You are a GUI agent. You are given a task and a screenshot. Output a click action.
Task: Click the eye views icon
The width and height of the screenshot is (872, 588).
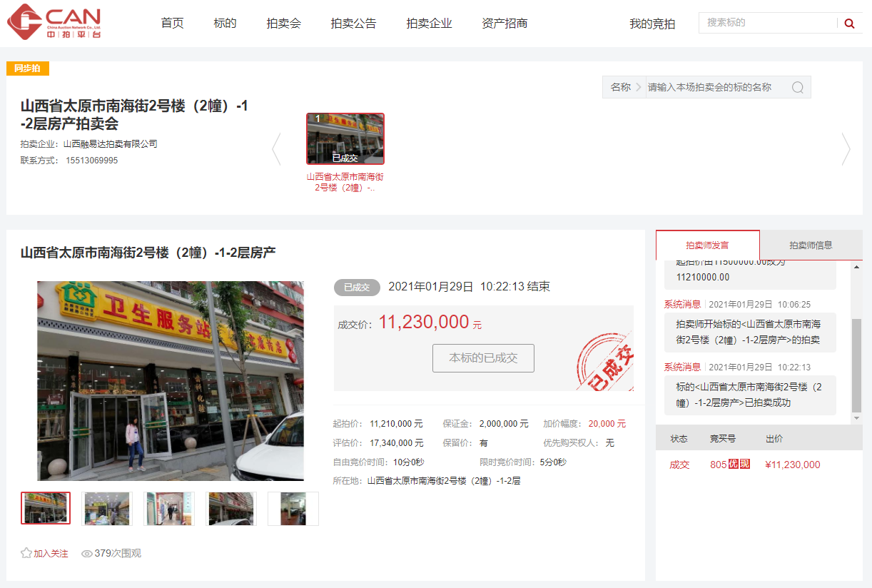point(87,554)
